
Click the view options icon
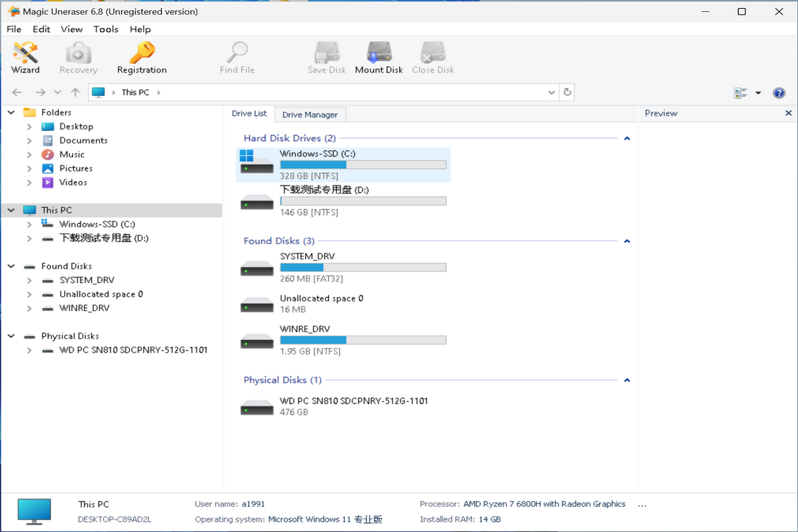tap(740, 92)
